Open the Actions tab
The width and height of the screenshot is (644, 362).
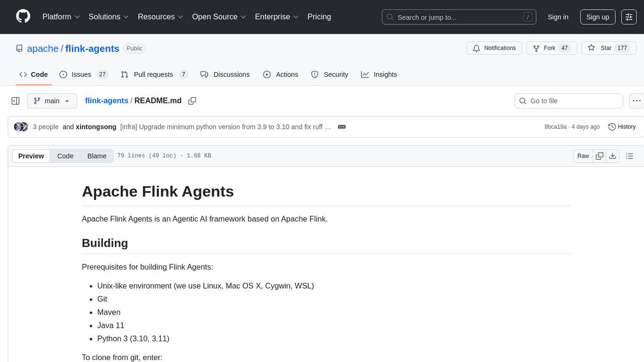point(281,74)
